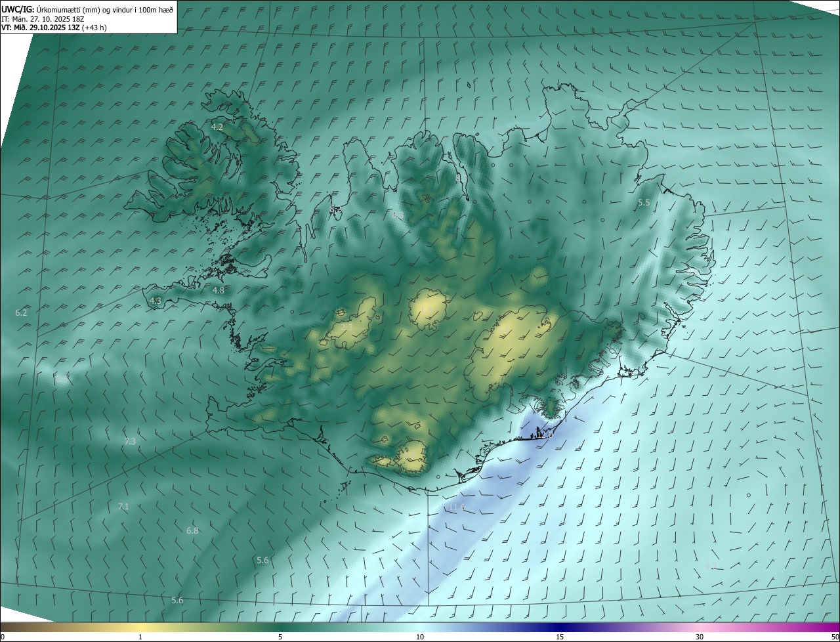840x642 pixels.
Task: Click the title "UWC/IG: Úrkomumætti (mm) og vindur í 100m hæð"
Action: tap(87, 9)
